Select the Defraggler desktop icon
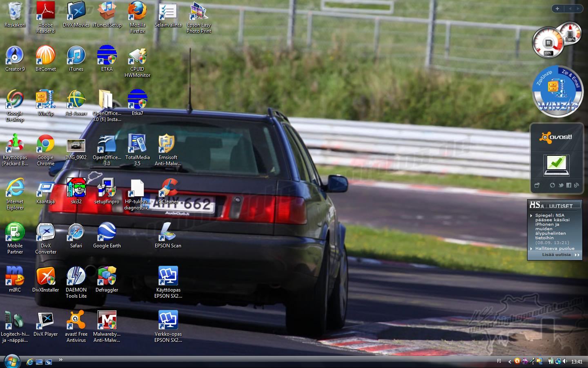 tap(107, 276)
